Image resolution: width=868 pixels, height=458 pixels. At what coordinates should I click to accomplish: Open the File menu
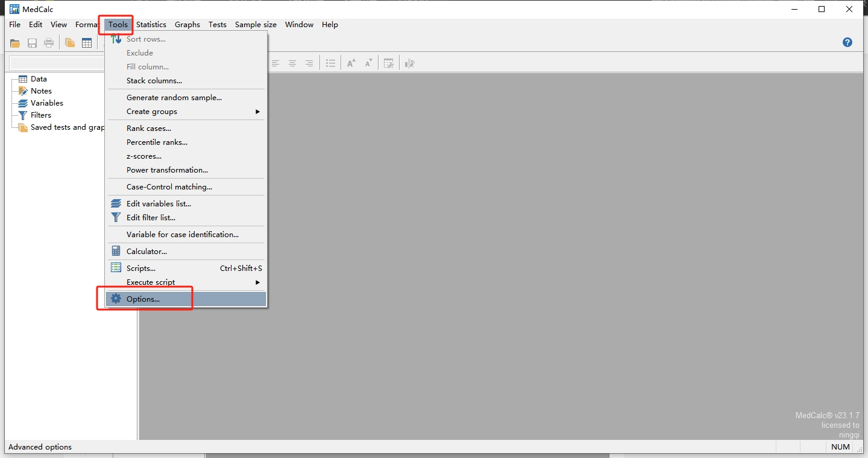(15, 25)
